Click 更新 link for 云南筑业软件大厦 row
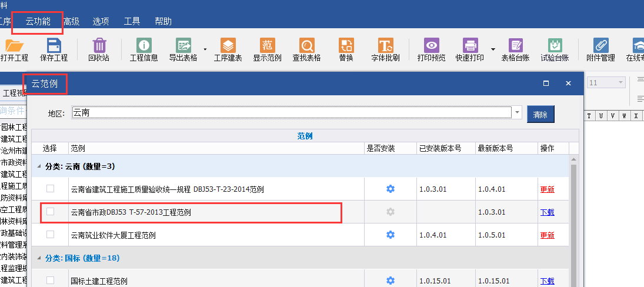This screenshot has width=644, height=287. [x=547, y=235]
